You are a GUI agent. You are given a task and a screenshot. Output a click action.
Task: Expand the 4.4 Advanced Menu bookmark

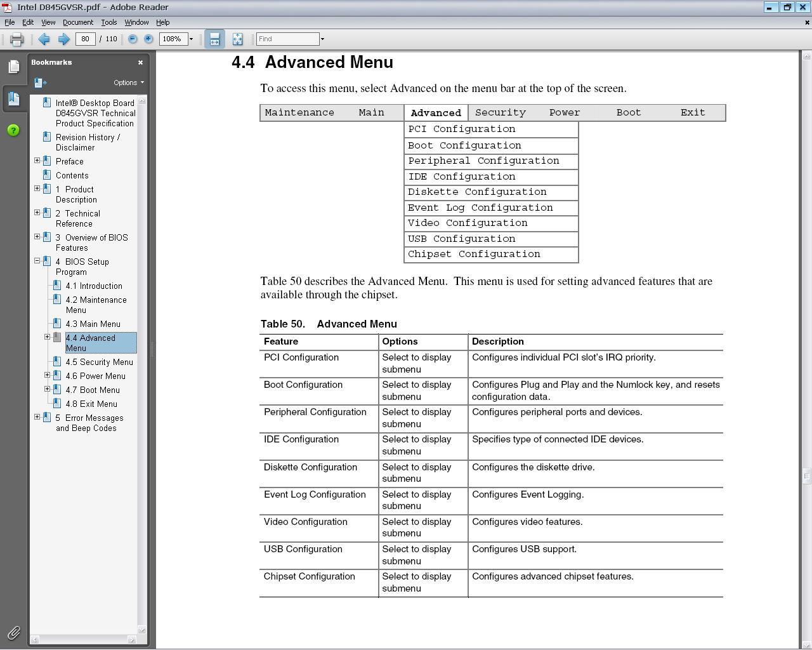[x=47, y=337]
